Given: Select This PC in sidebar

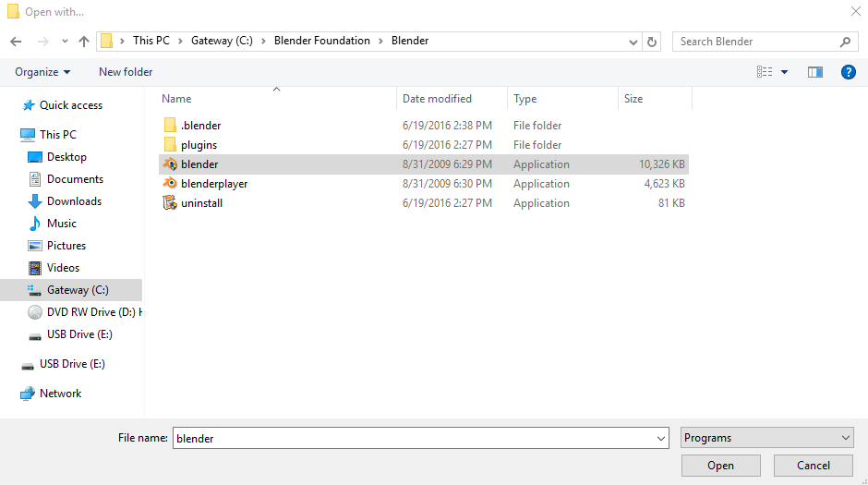Looking at the screenshot, I should pyautogui.click(x=57, y=135).
